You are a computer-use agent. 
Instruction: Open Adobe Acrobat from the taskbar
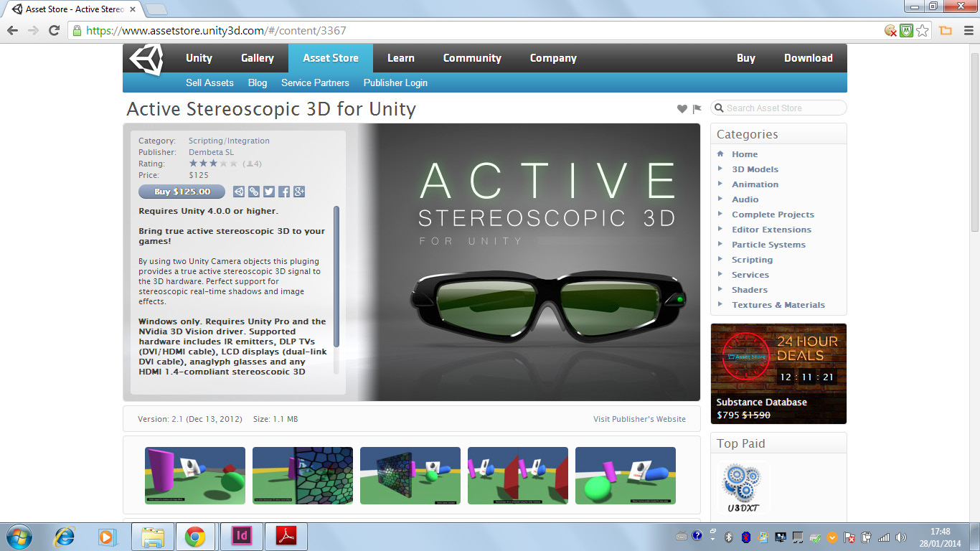pos(286,536)
